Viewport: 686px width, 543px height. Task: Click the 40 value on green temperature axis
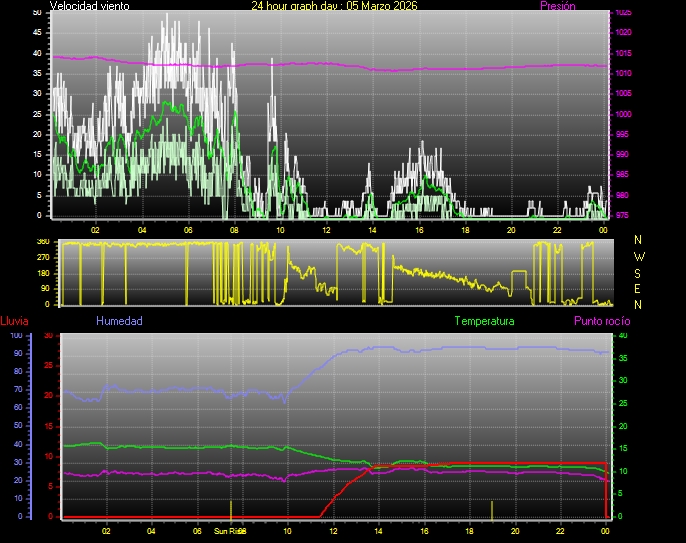pos(623,336)
